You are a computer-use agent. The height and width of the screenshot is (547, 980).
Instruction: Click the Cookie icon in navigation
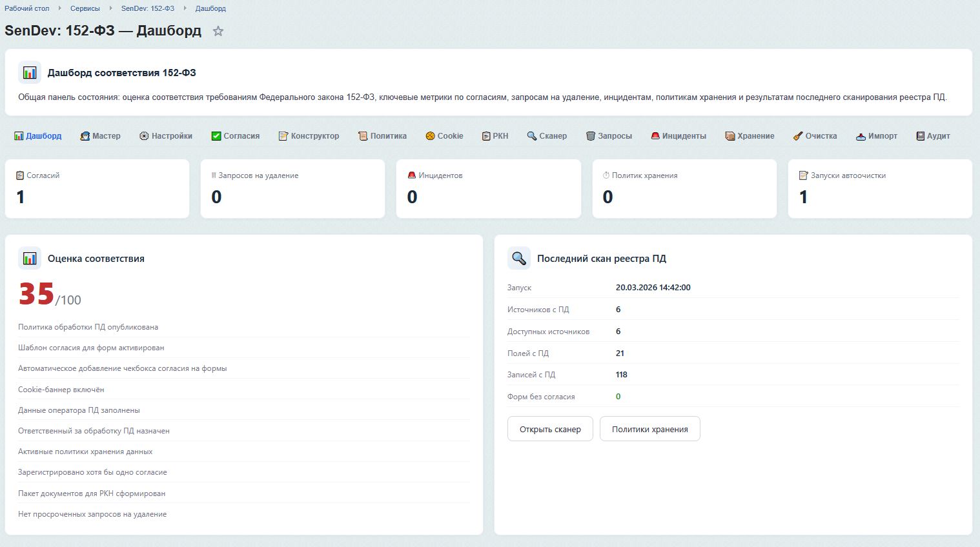click(430, 136)
